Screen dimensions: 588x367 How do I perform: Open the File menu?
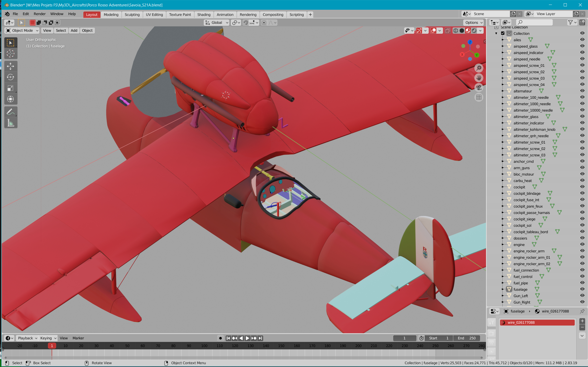(15, 14)
